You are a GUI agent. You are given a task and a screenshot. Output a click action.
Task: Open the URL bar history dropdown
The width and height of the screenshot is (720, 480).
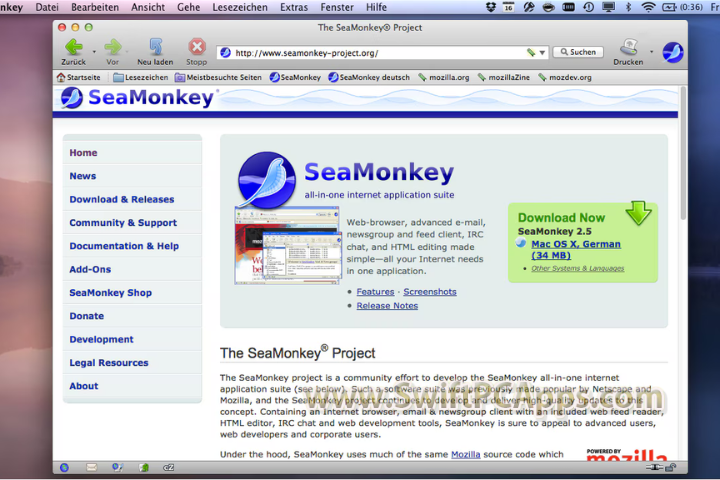click(542, 52)
